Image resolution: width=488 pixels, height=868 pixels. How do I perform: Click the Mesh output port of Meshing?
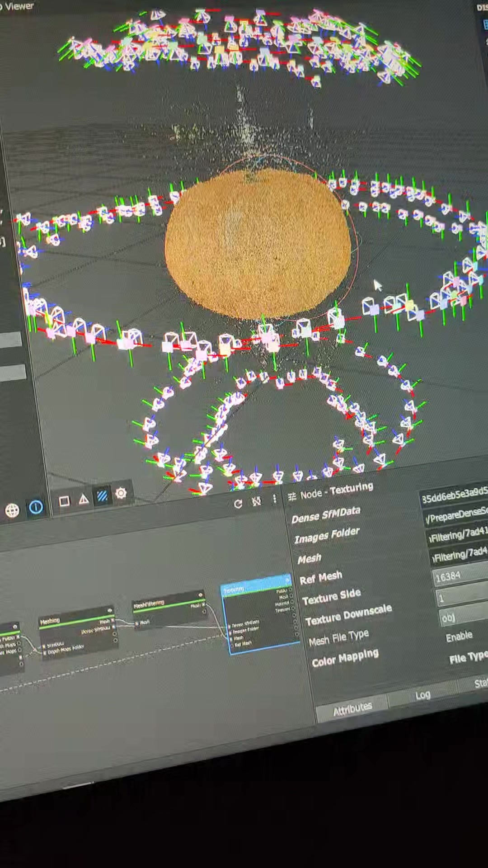[113, 621]
